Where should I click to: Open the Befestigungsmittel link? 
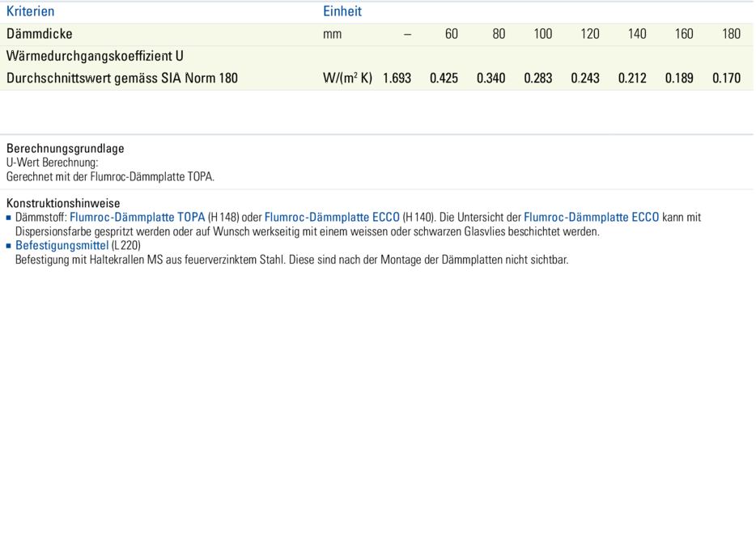[62, 245]
